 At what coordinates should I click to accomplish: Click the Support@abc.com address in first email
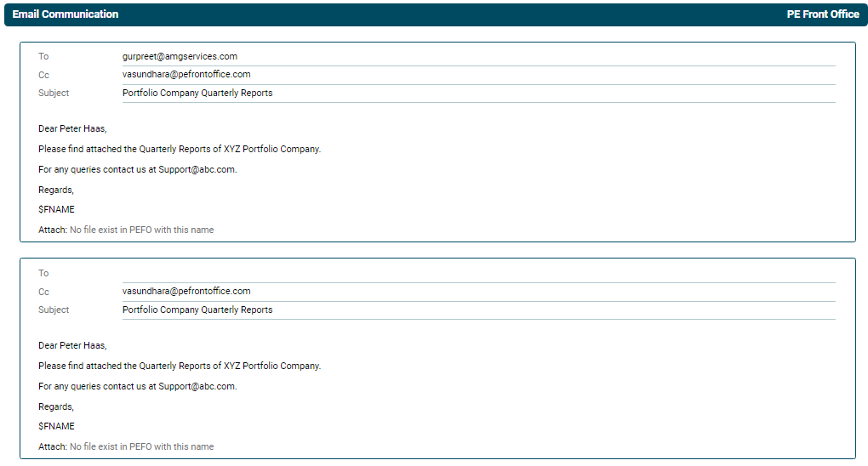click(x=197, y=170)
